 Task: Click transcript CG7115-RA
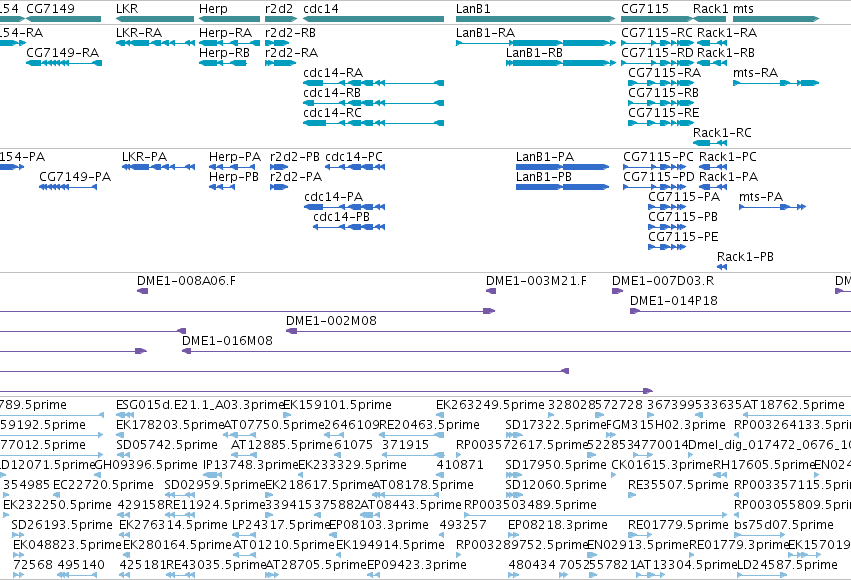tap(661, 83)
